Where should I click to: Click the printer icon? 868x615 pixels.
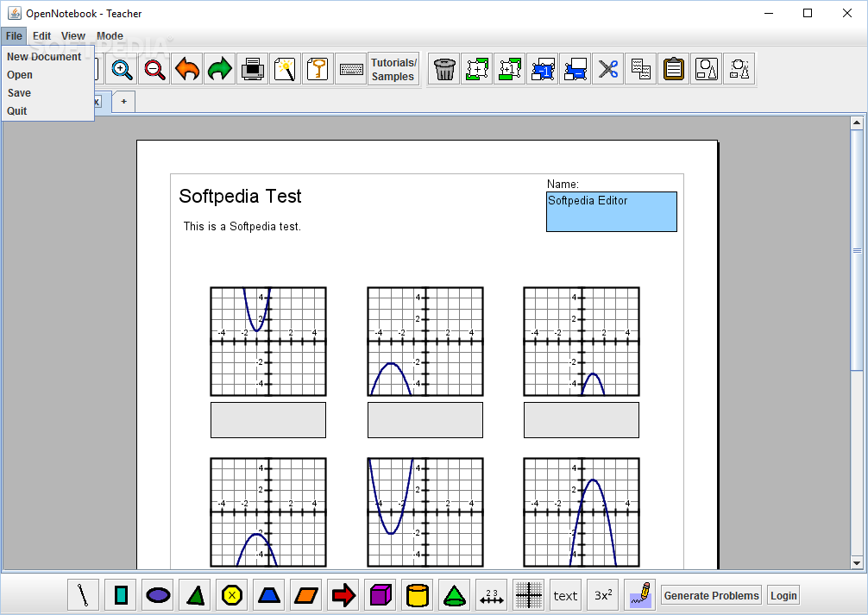pos(253,69)
